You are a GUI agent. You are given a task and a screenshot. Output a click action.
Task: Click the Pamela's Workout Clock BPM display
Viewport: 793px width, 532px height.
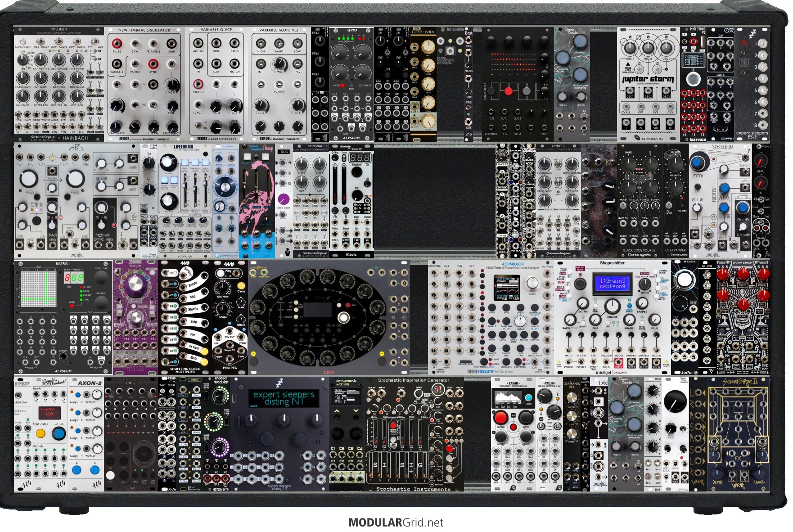click(50, 413)
